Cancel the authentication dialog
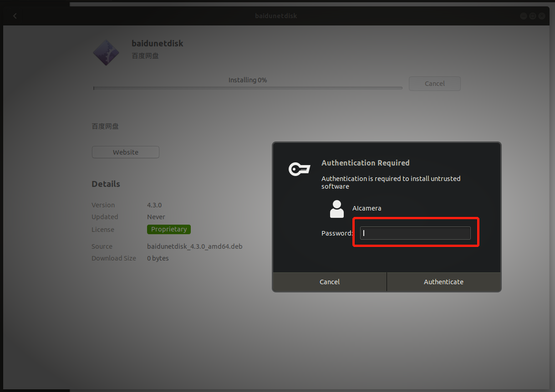The width and height of the screenshot is (555, 392). pos(330,282)
